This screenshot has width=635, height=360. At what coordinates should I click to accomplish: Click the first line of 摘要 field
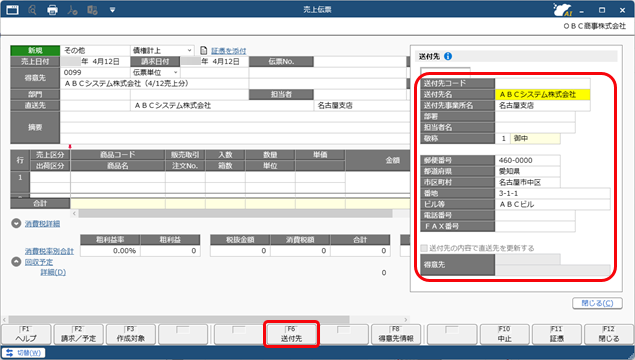pyautogui.click(x=235, y=117)
